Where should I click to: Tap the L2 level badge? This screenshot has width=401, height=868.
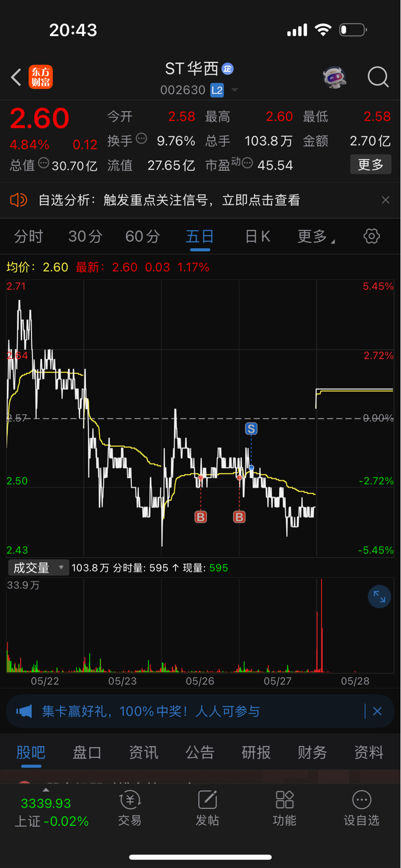pyautogui.click(x=217, y=90)
